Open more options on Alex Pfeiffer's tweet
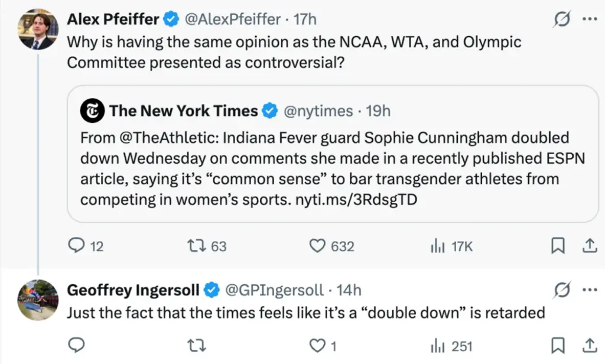605x364 pixels. pyautogui.click(x=590, y=19)
